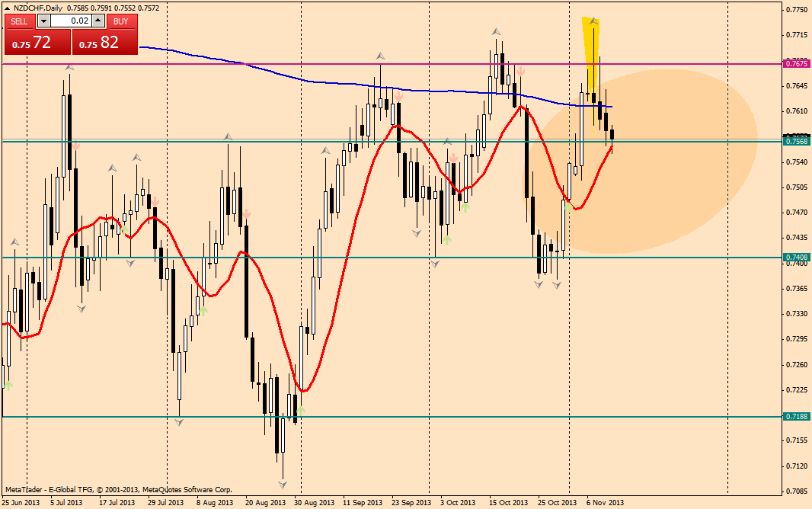Click the 15 Oct 2013 date label
This screenshot has height=509, width=812.
509,502
